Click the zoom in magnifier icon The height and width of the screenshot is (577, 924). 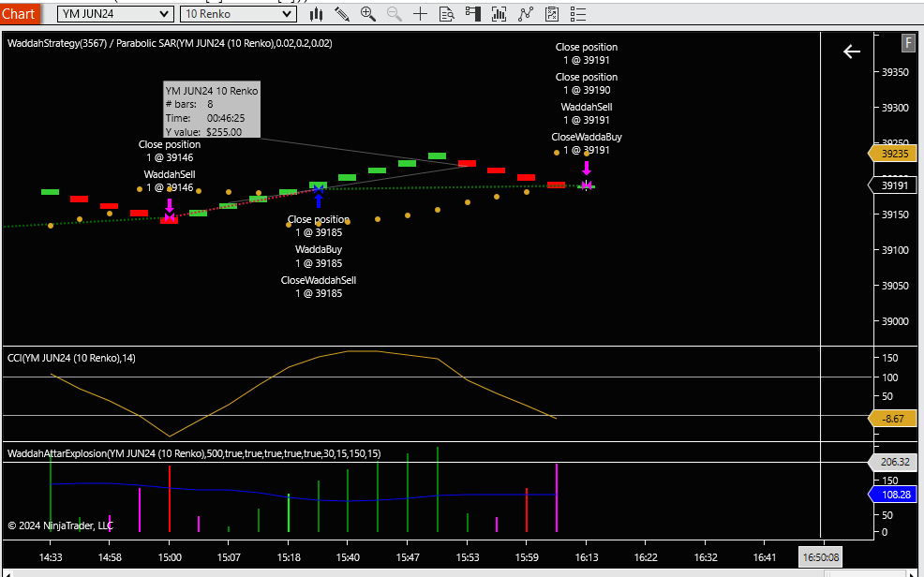[367, 14]
